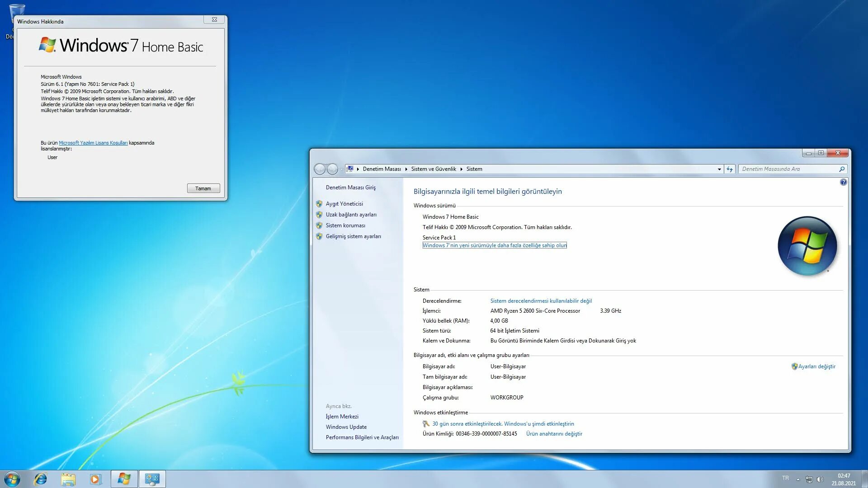Open Gelişmiş sistem ayarları
The image size is (868, 488).
click(353, 236)
